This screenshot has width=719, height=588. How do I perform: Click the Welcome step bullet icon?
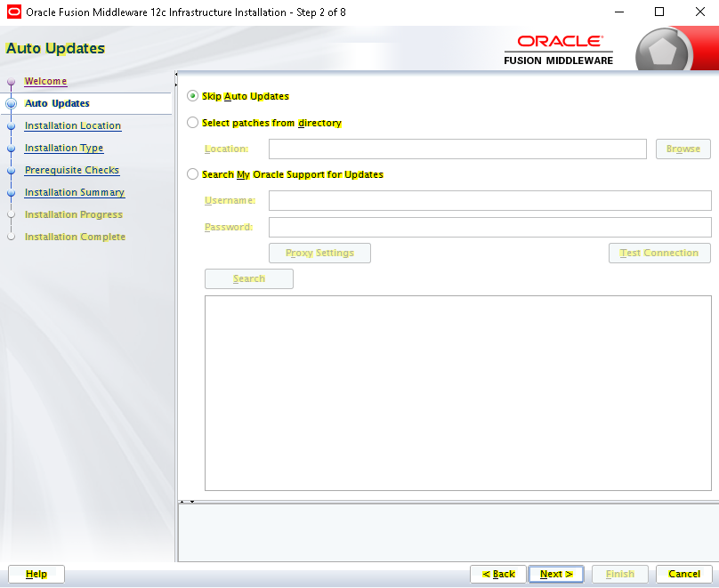12,82
